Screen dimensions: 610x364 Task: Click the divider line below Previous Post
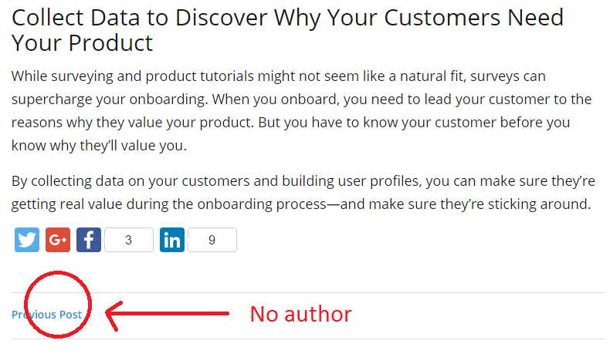point(309,339)
